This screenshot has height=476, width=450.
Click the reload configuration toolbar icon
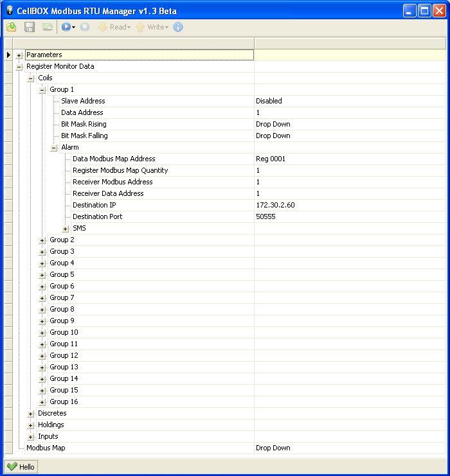(x=47, y=27)
